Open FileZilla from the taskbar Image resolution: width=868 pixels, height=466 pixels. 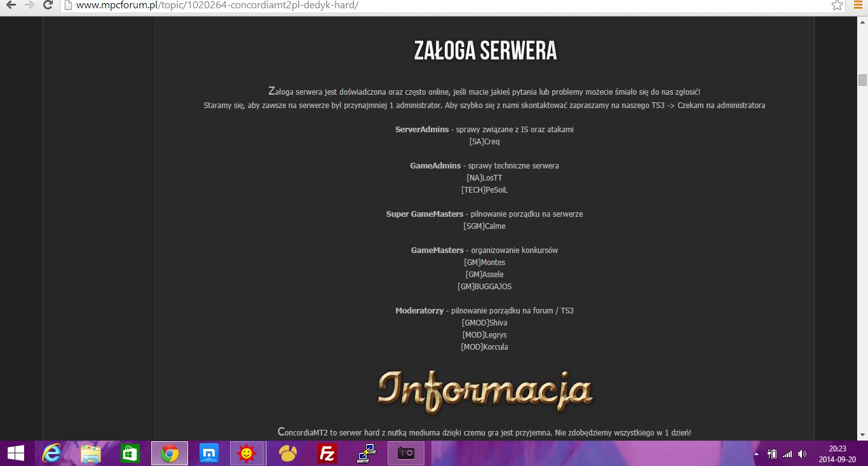[327, 453]
